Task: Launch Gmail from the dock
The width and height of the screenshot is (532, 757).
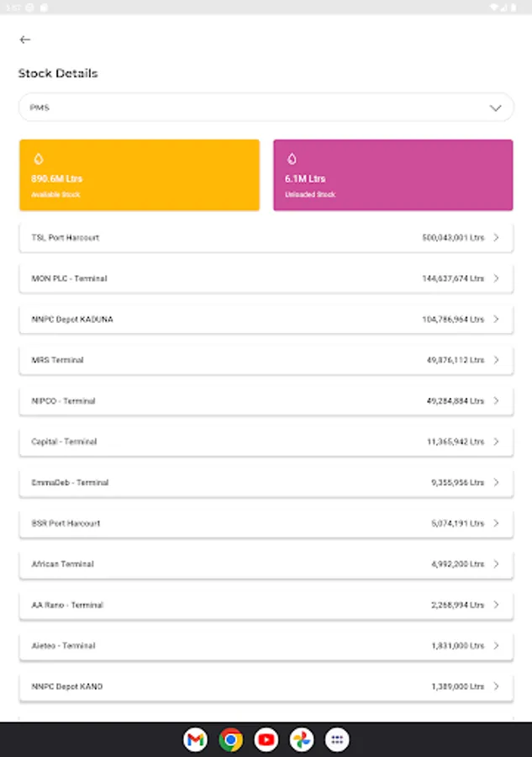Action: (x=195, y=740)
